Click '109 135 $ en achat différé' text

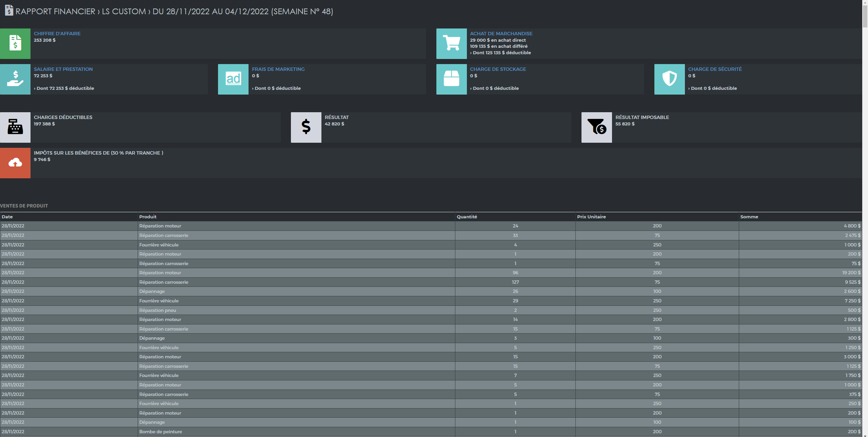(x=498, y=46)
